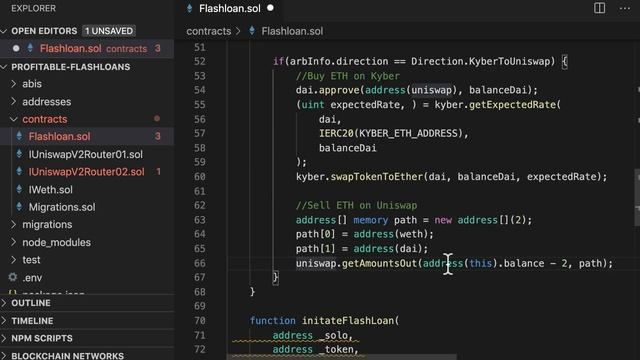640x360 pixels.
Task: Open the IWeth.sol file
Action: [50, 190]
